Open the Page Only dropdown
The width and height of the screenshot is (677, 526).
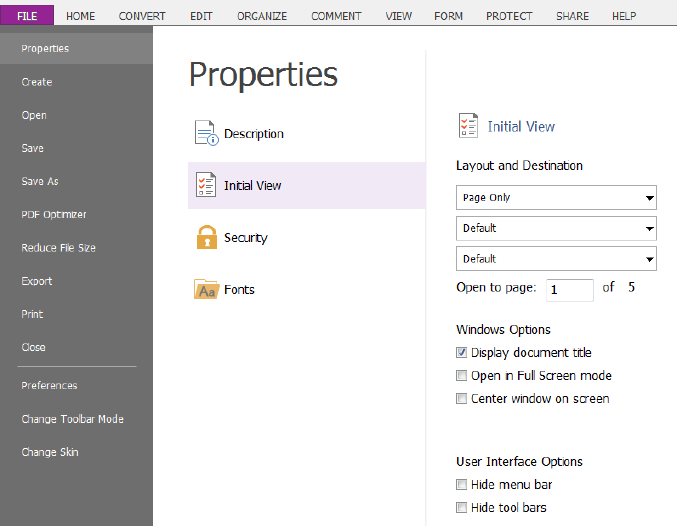556,197
